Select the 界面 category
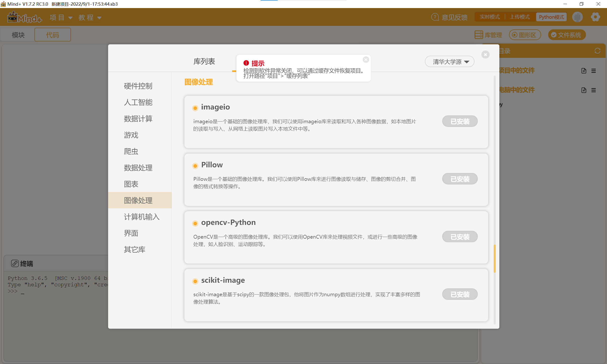The width and height of the screenshot is (607, 364). pos(131,233)
